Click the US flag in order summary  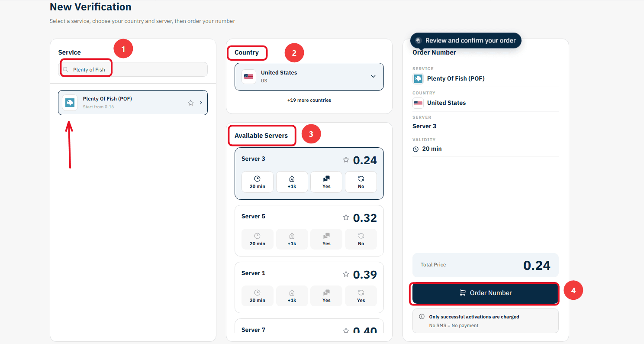click(418, 103)
